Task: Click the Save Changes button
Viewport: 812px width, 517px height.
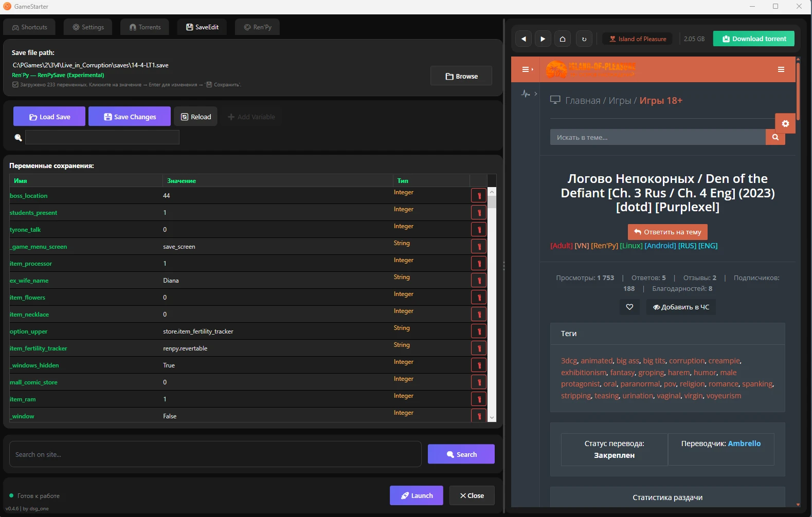Action: (x=130, y=117)
